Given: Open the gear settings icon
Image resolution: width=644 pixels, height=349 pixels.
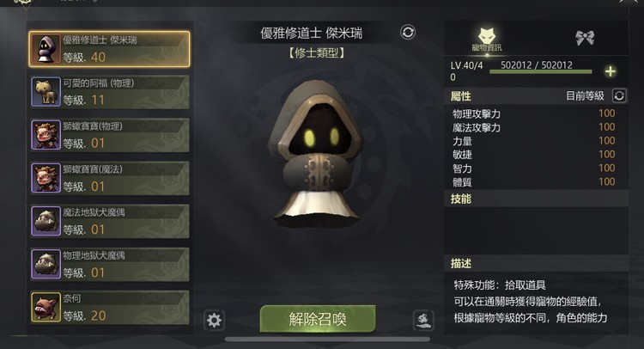Looking at the screenshot, I should 214,321.
